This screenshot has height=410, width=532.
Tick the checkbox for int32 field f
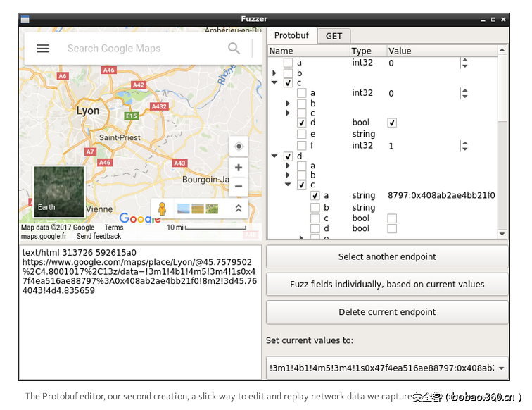pyautogui.click(x=301, y=146)
